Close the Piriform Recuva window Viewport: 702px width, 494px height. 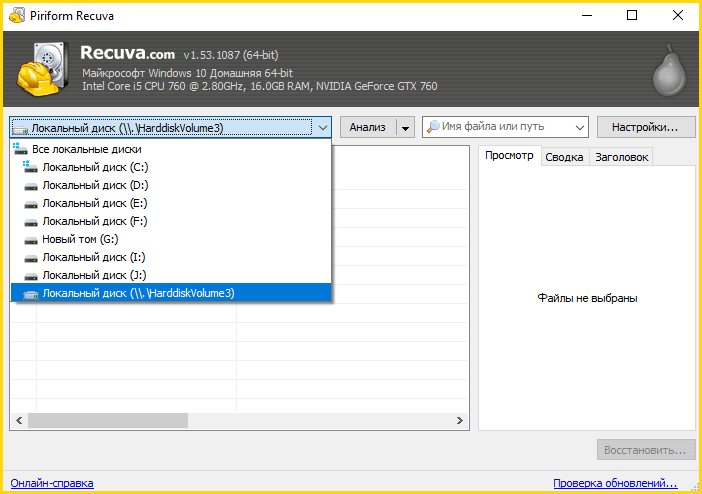click(678, 15)
